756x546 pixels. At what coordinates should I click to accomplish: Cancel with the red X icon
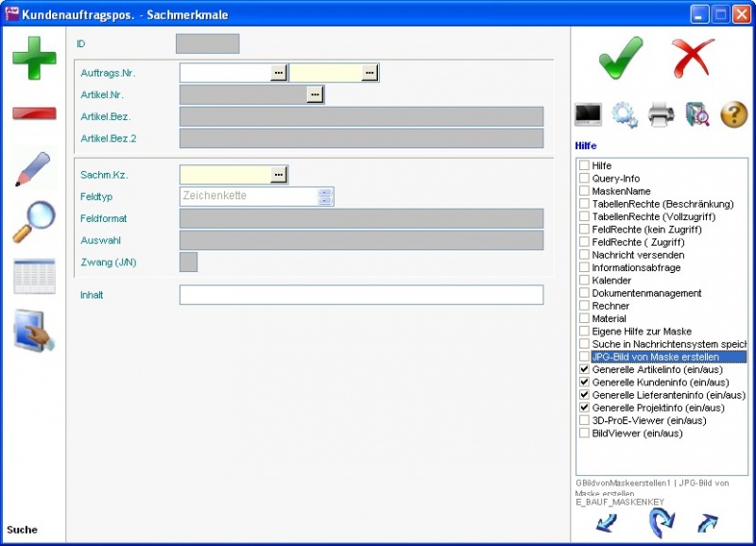[x=693, y=59]
